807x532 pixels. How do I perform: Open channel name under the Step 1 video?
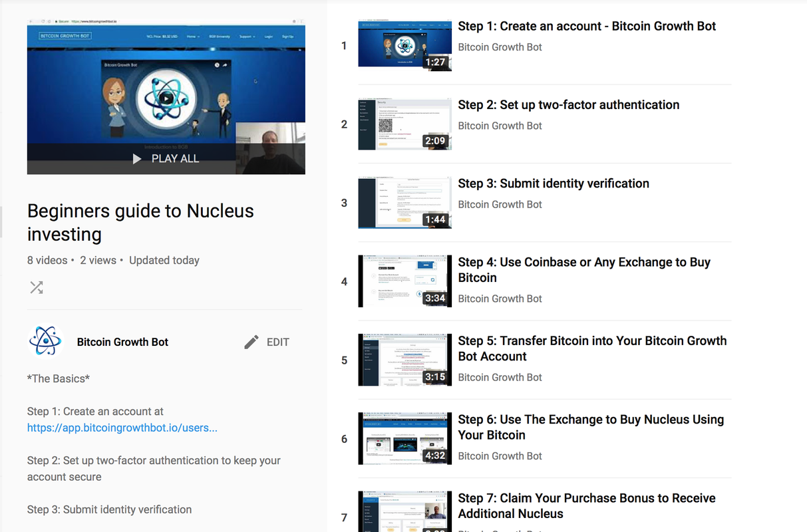[x=500, y=47]
